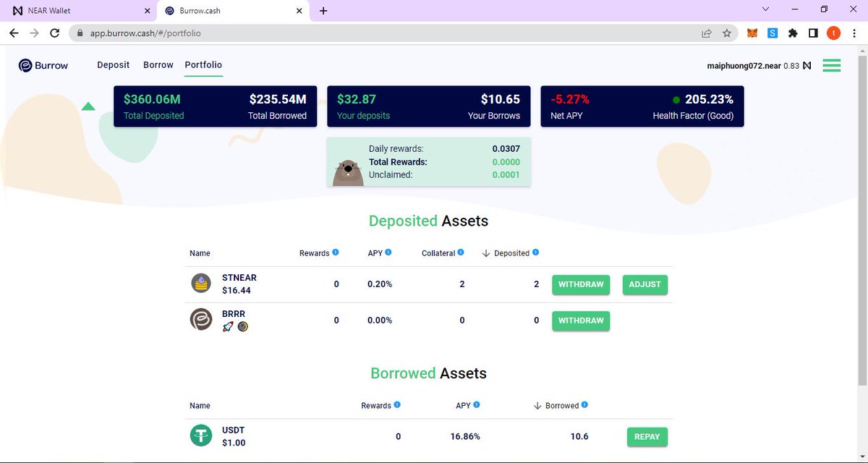Open a new browser tab

(x=323, y=11)
